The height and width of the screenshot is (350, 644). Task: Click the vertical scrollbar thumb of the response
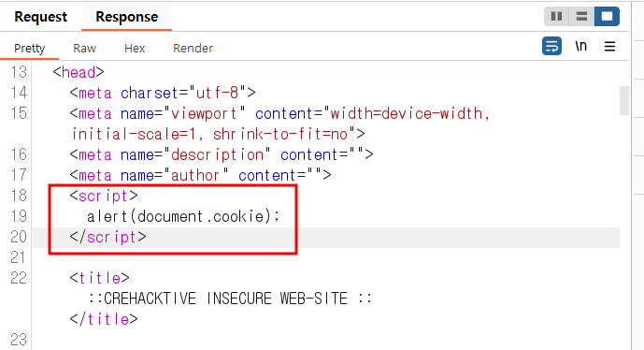coord(623,101)
